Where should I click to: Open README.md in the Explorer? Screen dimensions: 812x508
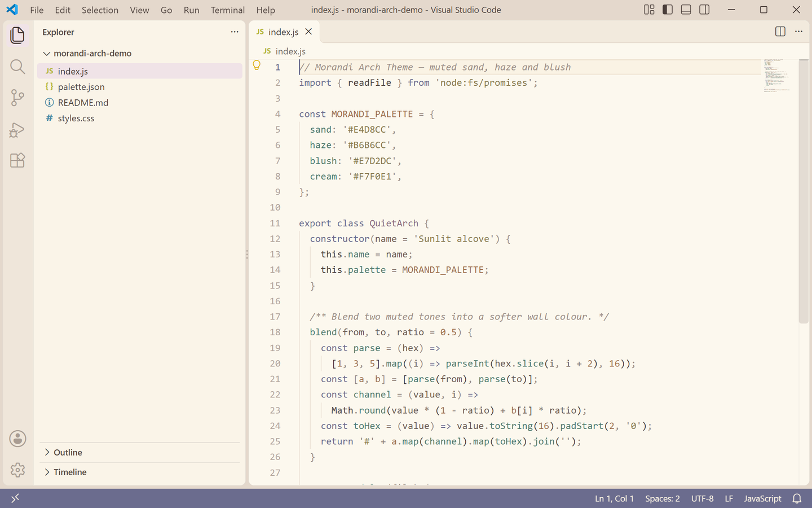click(x=140, y=103)
